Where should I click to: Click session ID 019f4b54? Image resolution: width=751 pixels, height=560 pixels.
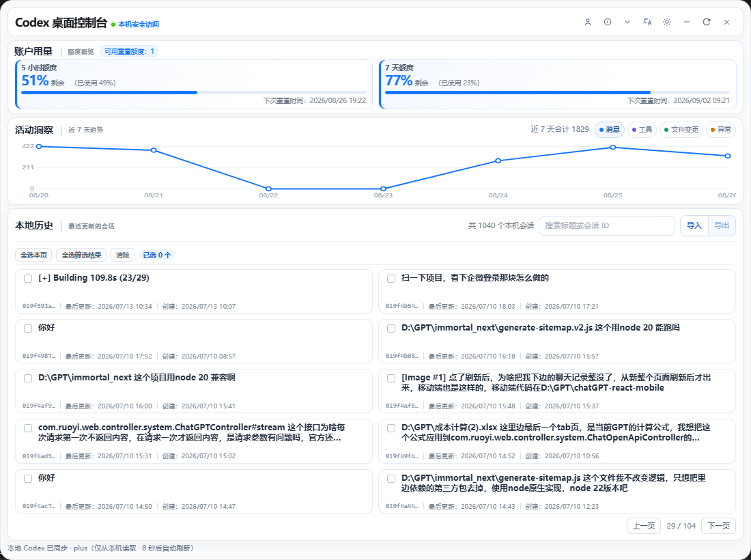pos(402,306)
